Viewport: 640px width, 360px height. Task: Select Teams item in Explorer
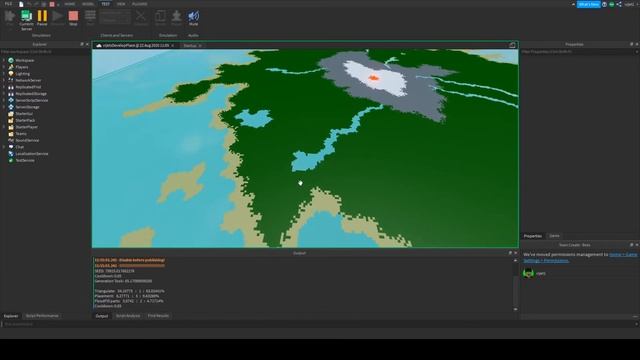tap(21, 134)
